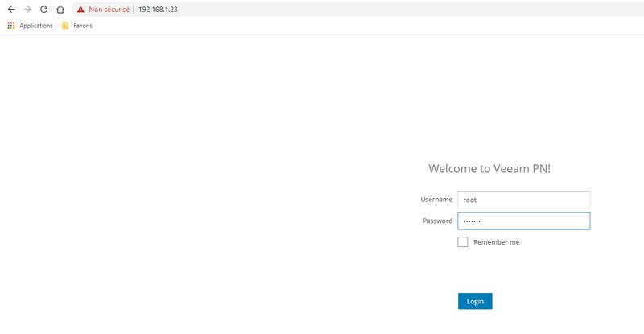Click the browser forward arrow

click(27, 9)
